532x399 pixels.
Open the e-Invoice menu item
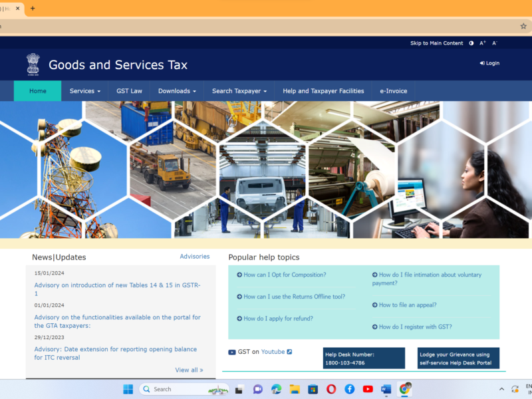tap(394, 91)
